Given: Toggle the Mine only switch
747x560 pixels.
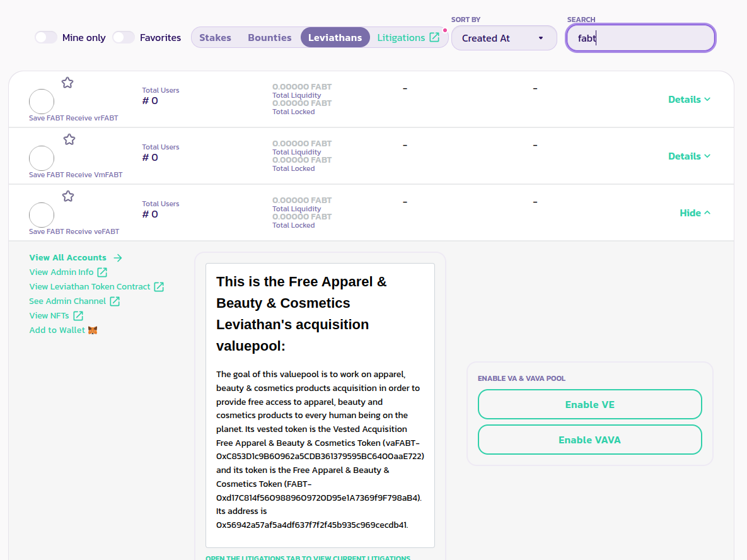Looking at the screenshot, I should 46,38.
